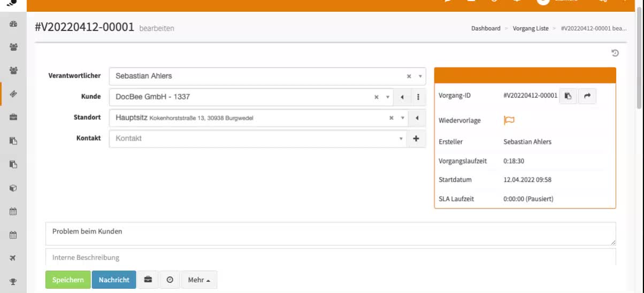644x293 pixels.
Task: Click the ticket icon in left sidebar
Action: pyautogui.click(x=13, y=94)
